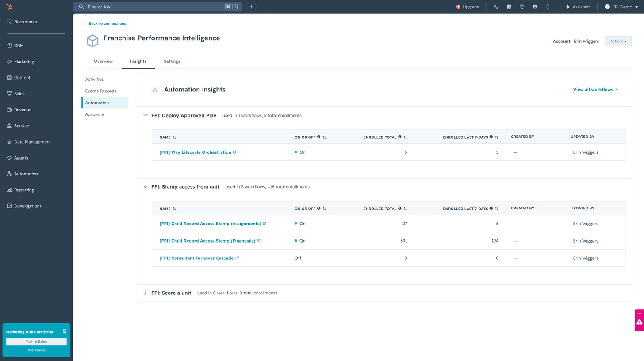Open the Trial Guide link
644x361 pixels.
(36, 350)
